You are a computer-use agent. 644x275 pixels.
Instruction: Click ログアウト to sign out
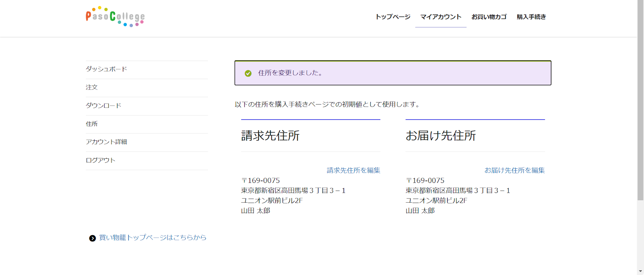tap(101, 160)
